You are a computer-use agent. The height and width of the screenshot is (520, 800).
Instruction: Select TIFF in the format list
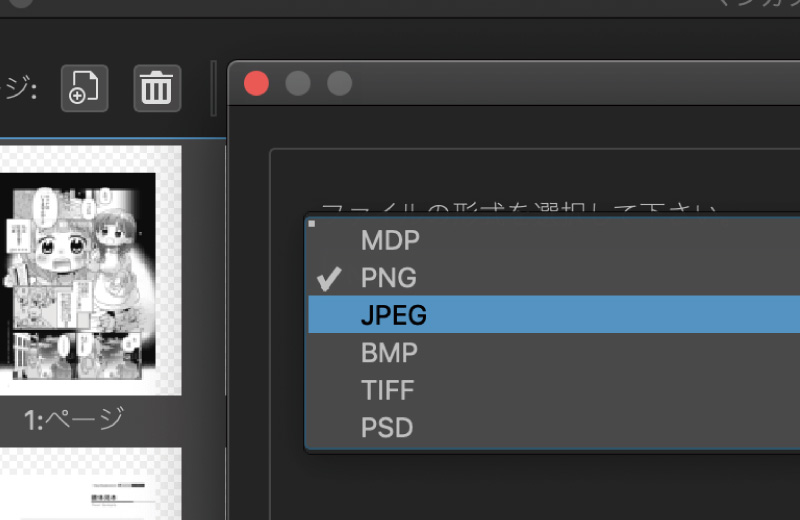(x=554, y=390)
